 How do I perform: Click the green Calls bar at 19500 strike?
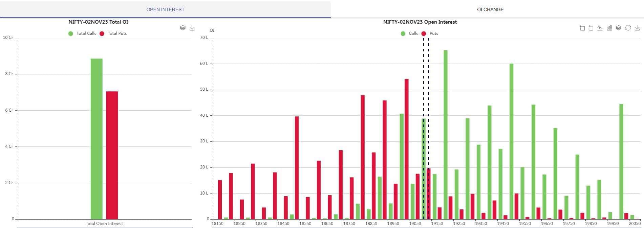point(511,142)
